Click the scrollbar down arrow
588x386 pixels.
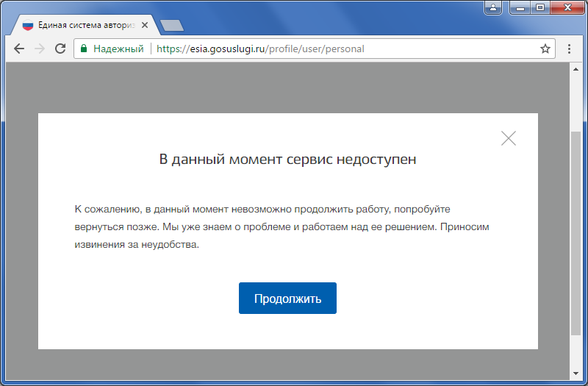(x=576, y=373)
